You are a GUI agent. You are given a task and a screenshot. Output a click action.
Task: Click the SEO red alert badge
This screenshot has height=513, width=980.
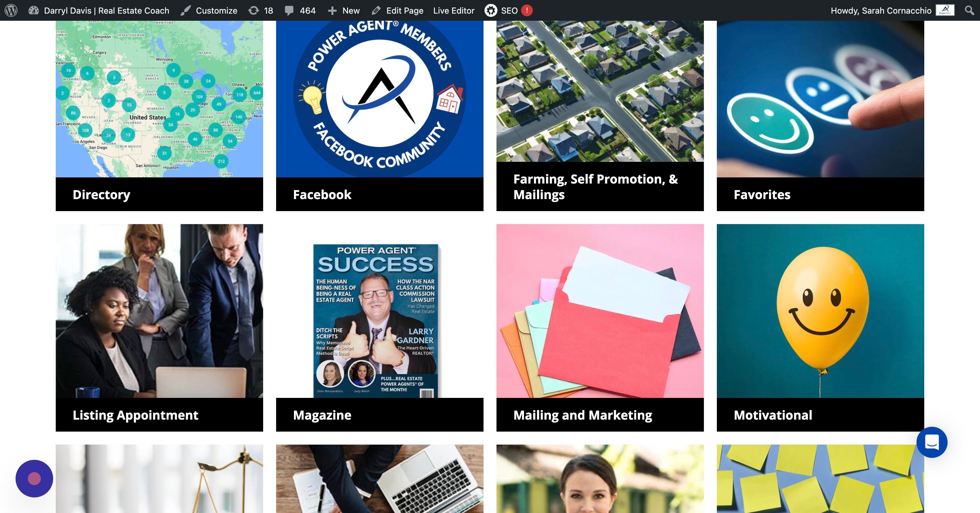tap(527, 10)
